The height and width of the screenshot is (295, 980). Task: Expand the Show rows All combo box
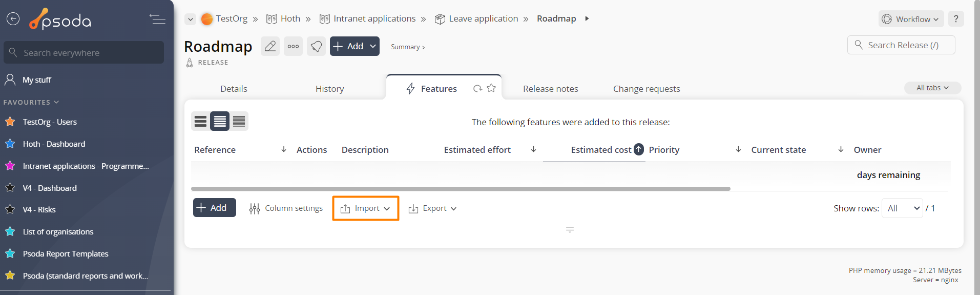902,208
